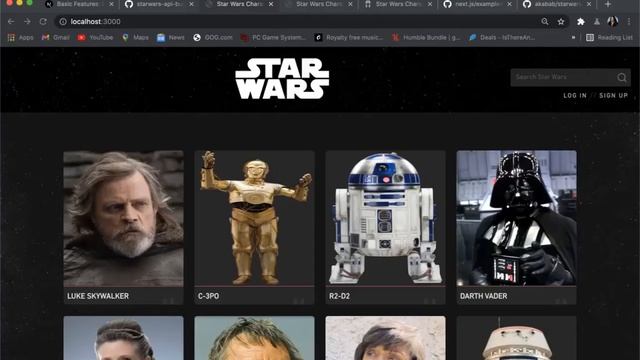Click the Star Wars search magnifier icon
This screenshot has width=640, height=360.
622,77
